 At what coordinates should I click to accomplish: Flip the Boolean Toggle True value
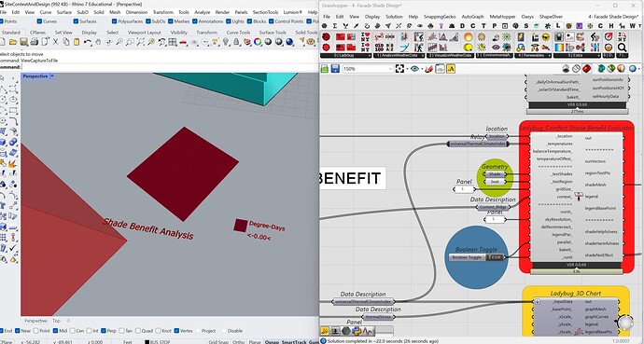(x=495, y=257)
